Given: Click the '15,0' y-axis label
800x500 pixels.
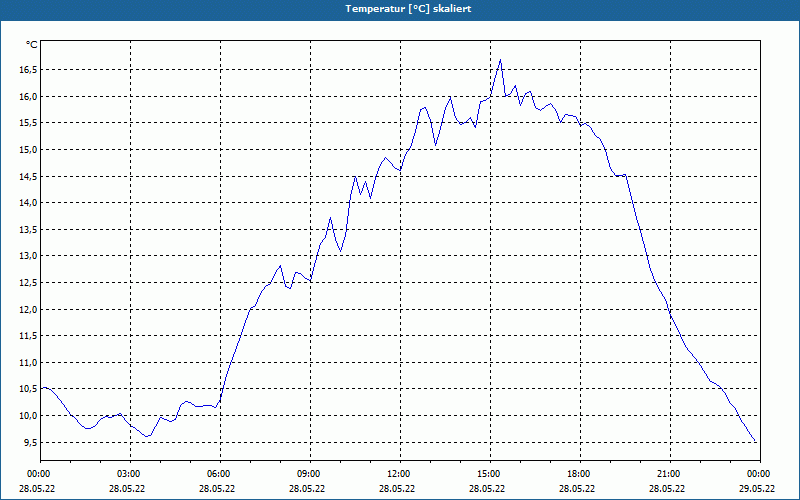Looking at the screenshot, I should (27, 149).
